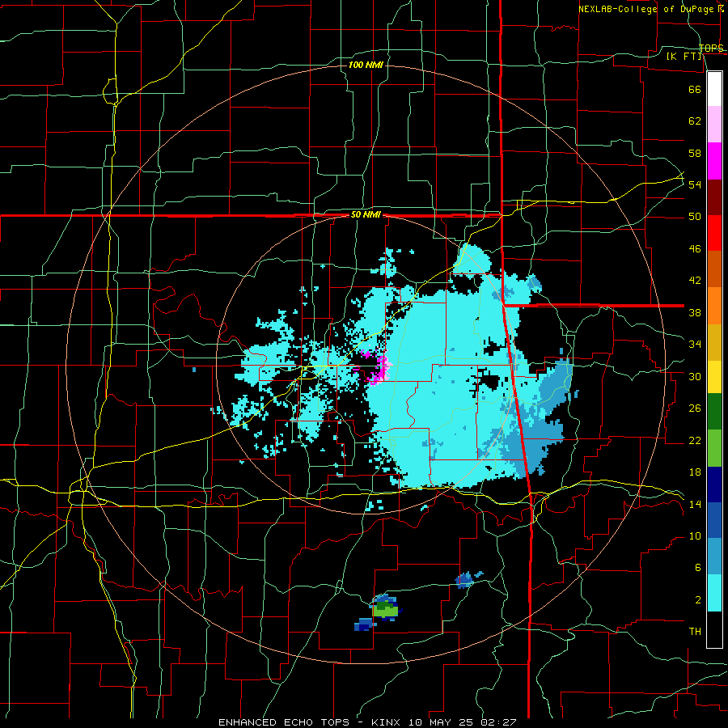Click the light green storm cell in the south
This screenshot has width=728, height=728.
[x=385, y=610]
